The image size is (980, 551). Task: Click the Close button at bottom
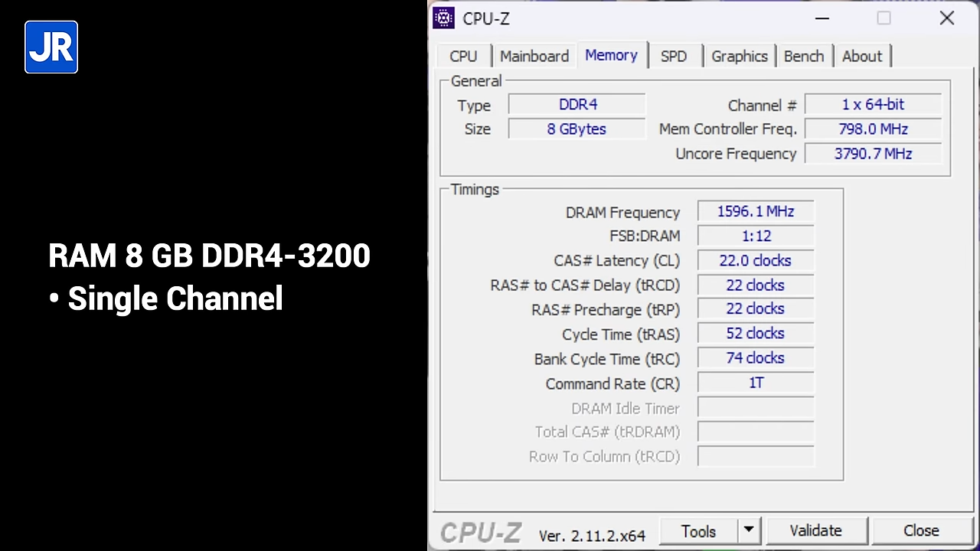click(x=920, y=530)
